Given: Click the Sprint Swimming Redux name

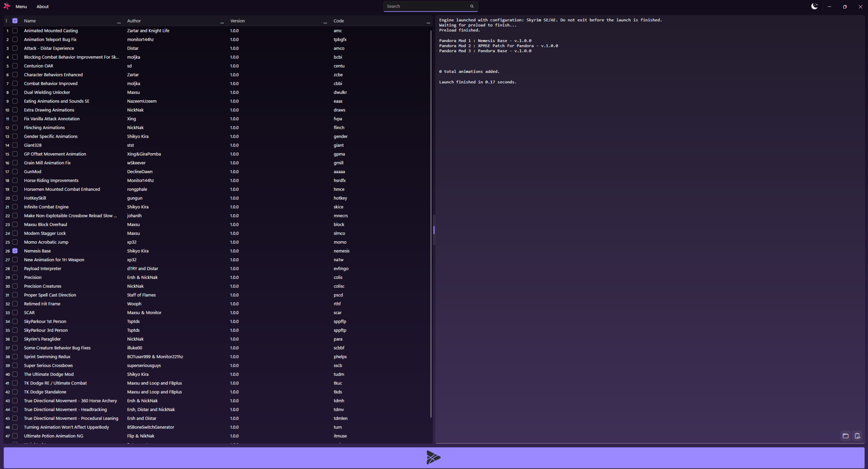Looking at the screenshot, I should 47,356.
